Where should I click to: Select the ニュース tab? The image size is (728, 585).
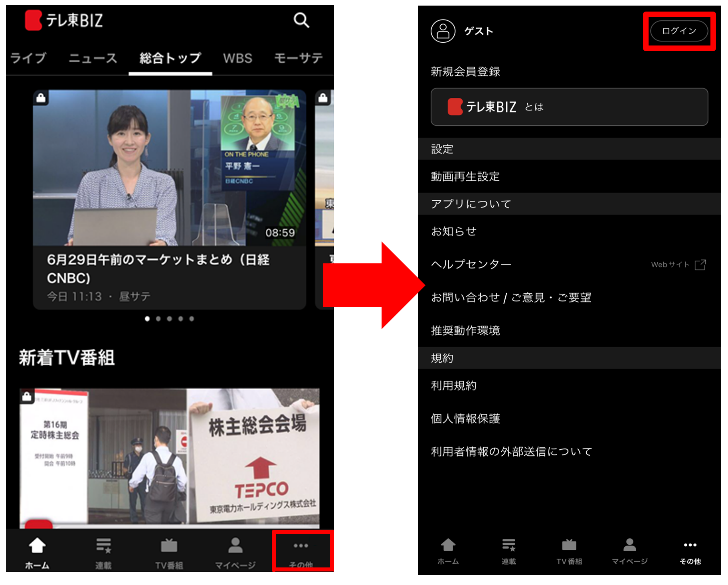click(93, 58)
